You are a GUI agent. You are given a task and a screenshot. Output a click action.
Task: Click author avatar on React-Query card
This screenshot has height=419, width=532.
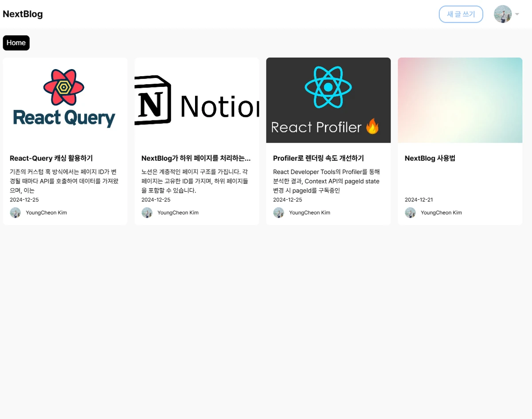pos(15,213)
